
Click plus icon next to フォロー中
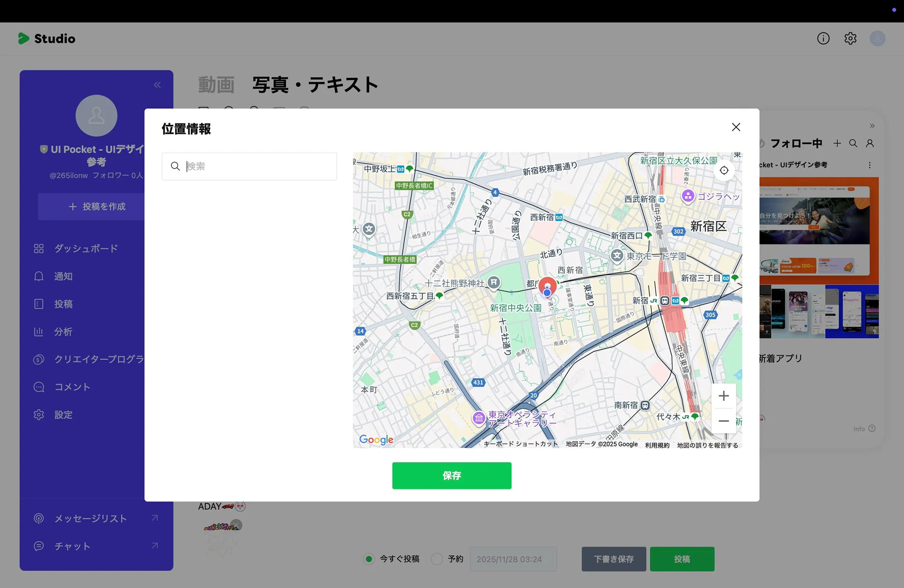coord(837,143)
